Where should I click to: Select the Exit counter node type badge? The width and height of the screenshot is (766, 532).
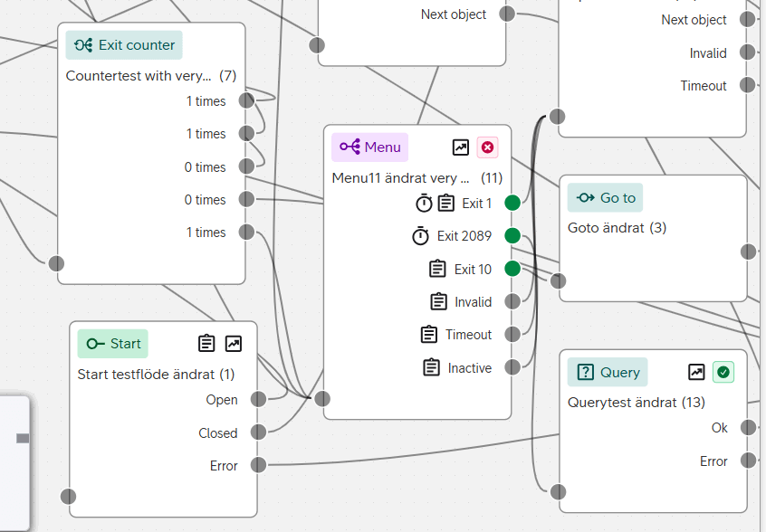tap(124, 45)
